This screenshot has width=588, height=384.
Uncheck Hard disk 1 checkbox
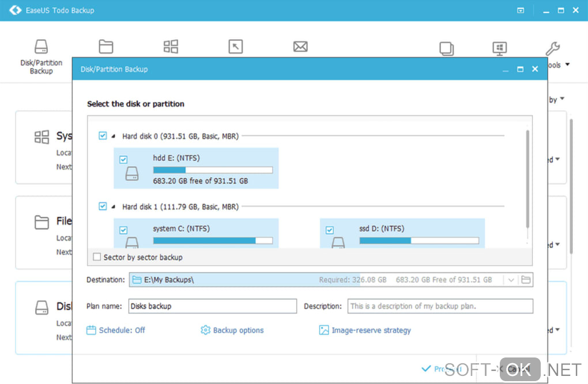(x=103, y=206)
